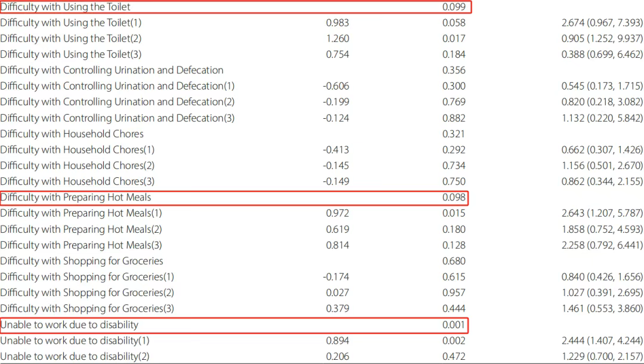Click the heading 'Difficulty with Preparing Hot Meals'
Viewport: 644px width, 364px height.
point(76,198)
